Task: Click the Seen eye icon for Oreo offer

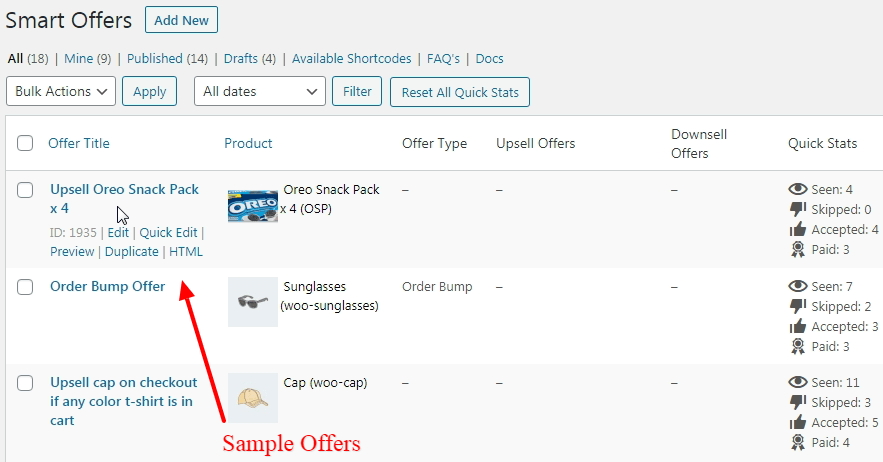Action: click(x=797, y=189)
